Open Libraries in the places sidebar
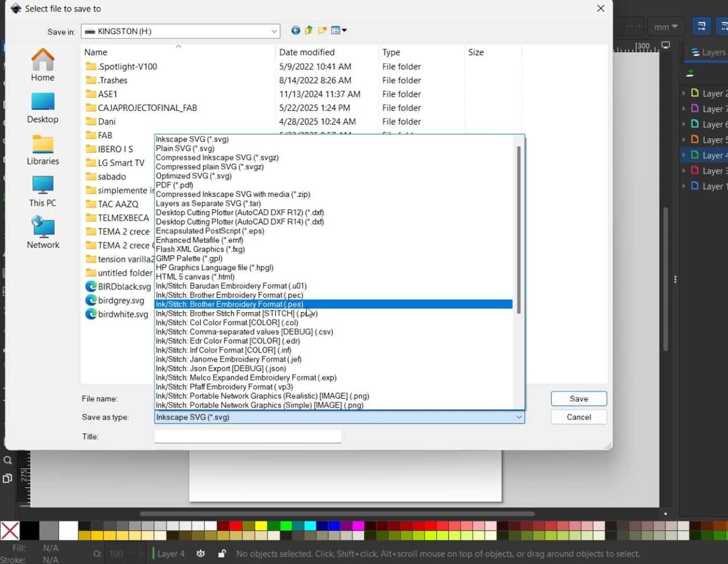 [x=43, y=150]
